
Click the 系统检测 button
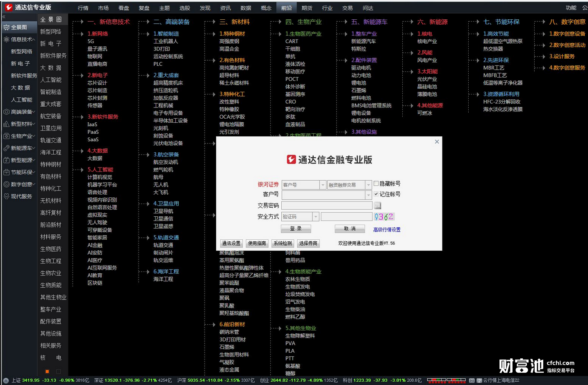(x=283, y=243)
